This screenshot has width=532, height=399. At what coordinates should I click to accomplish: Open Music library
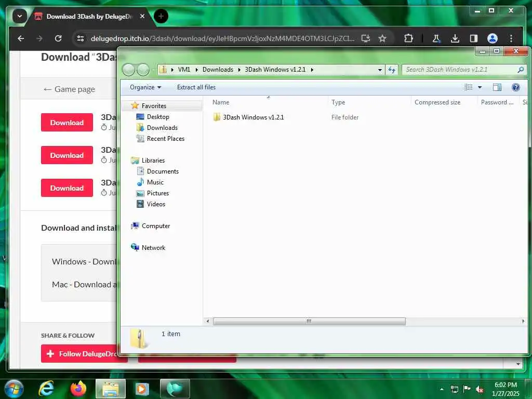(155, 182)
